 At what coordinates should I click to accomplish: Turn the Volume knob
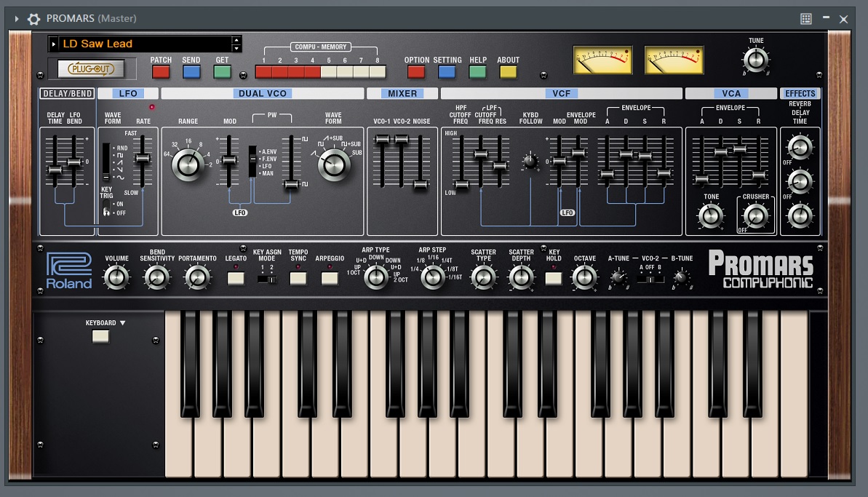[x=116, y=277]
